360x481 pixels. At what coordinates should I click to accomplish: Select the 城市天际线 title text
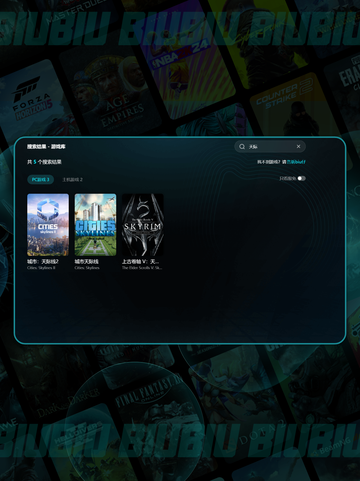(x=87, y=262)
